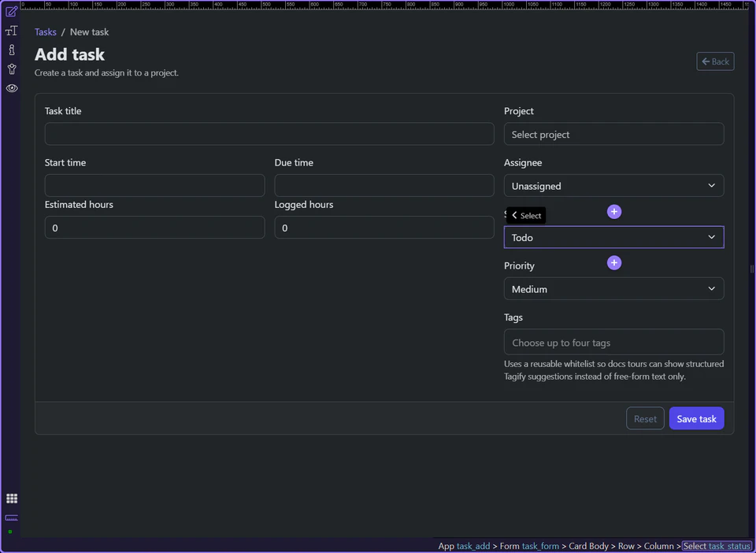Click the Back button at top right

[714, 61]
